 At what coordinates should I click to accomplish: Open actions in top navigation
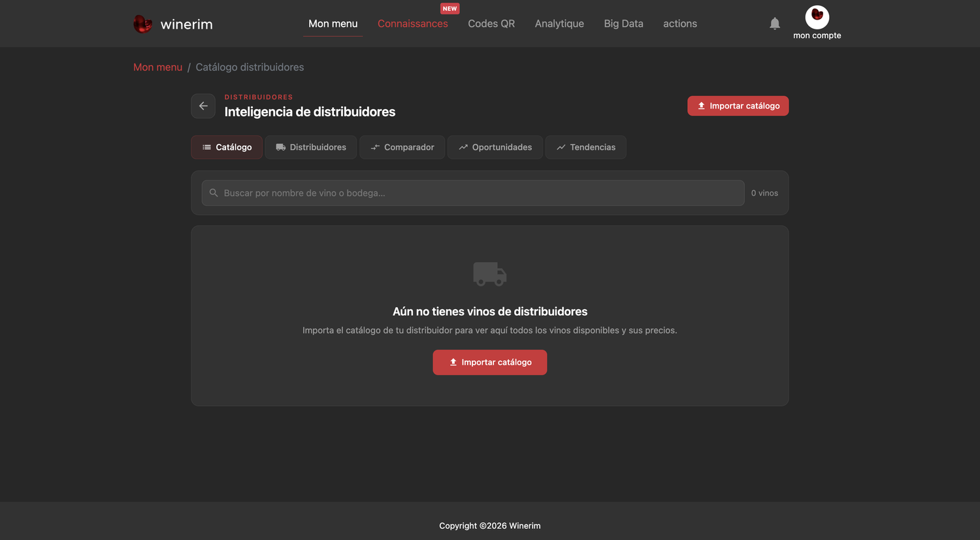pyautogui.click(x=680, y=24)
